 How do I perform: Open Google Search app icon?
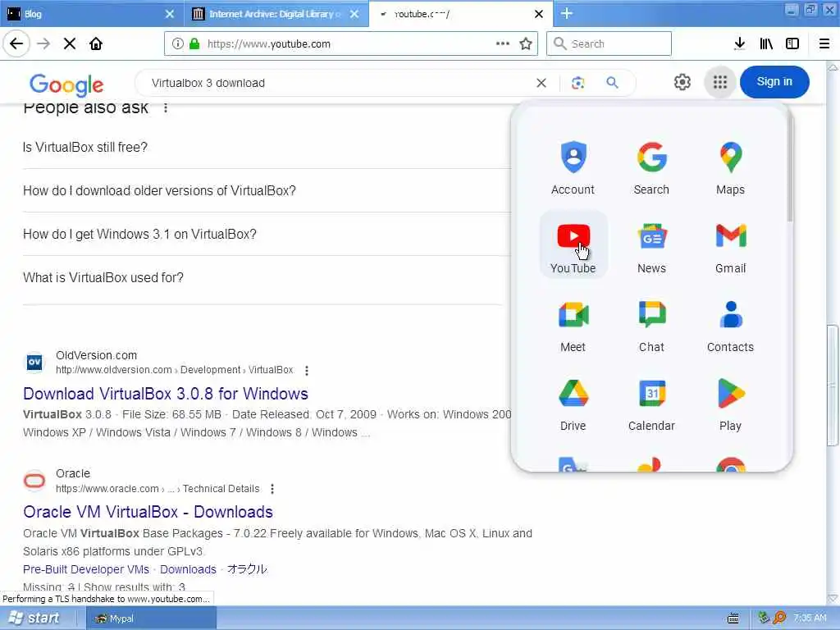click(x=651, y=167)
